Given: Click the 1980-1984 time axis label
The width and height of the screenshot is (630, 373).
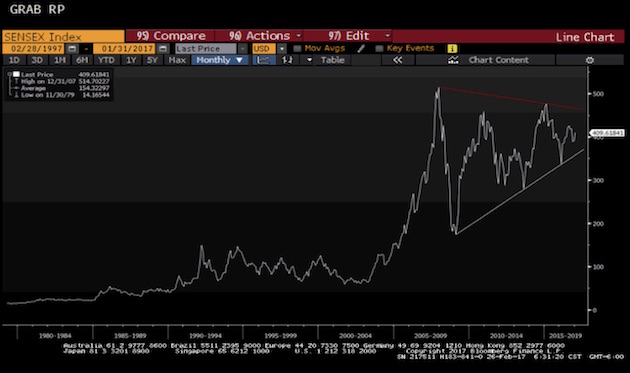Looking at the screenshot, I should [55, 336].
